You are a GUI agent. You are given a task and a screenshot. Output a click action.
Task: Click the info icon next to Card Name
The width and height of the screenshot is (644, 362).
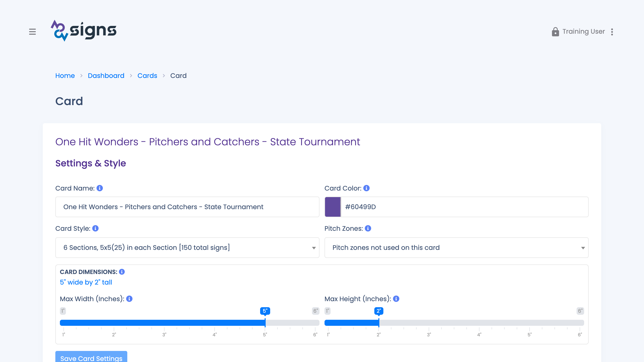click(100, 188)
